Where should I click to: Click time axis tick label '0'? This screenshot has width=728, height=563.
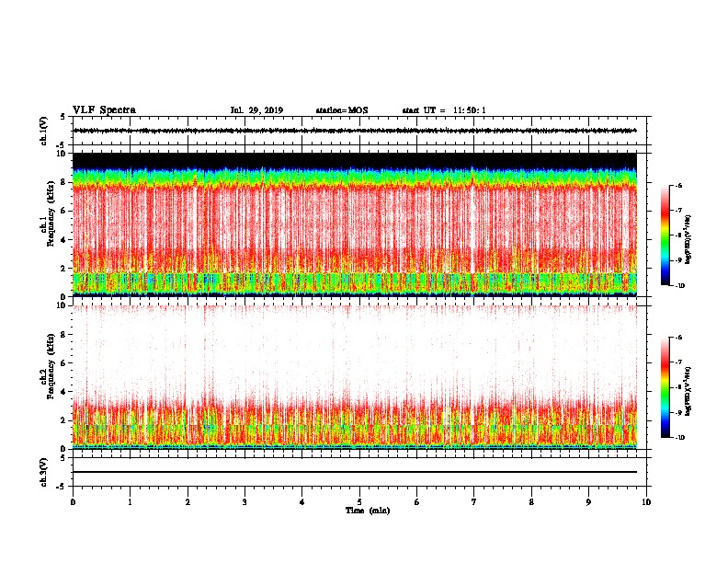tap(73, 502)
